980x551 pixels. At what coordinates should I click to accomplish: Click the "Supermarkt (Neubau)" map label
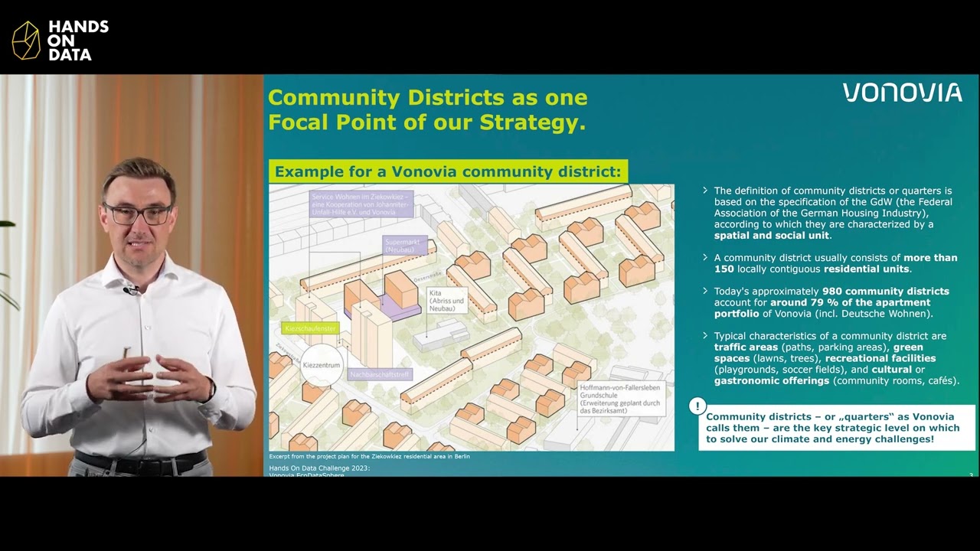point(405,245)
